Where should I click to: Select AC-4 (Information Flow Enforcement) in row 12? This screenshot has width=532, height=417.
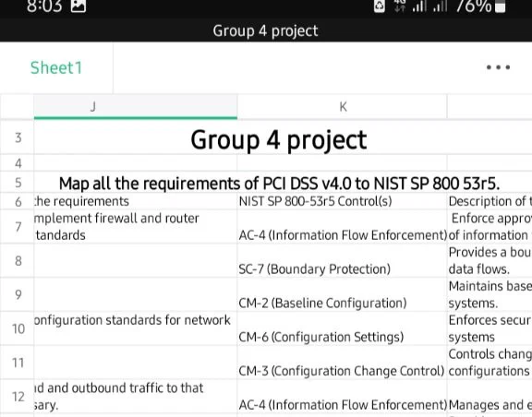pyautogui.click(x=343, y=397)
